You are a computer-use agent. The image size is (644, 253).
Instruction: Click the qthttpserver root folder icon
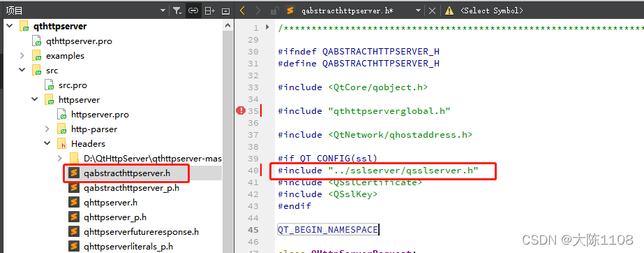tap(24, 27)
